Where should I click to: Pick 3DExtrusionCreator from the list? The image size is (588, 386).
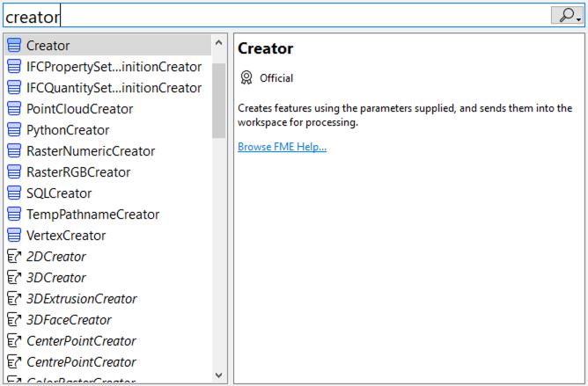(x=82, y=299)
